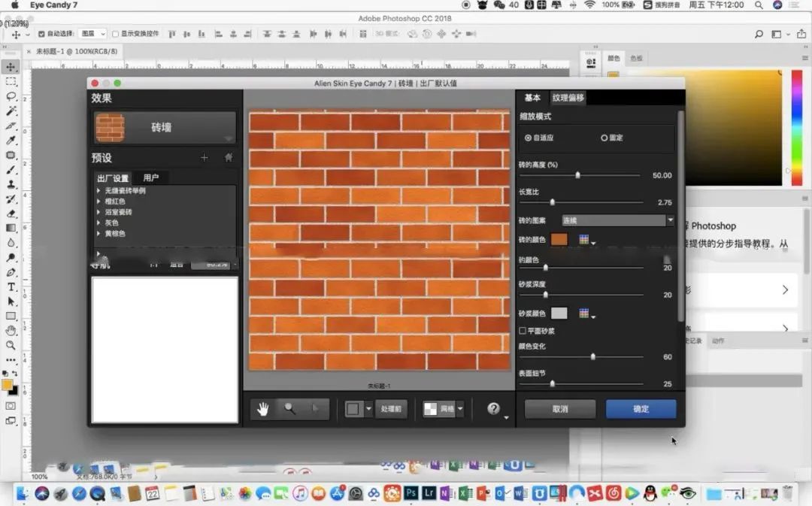Select the 自适应 scaling mode radio button
The width and height of the screenshot is (812, 506).
click(529, 138)
